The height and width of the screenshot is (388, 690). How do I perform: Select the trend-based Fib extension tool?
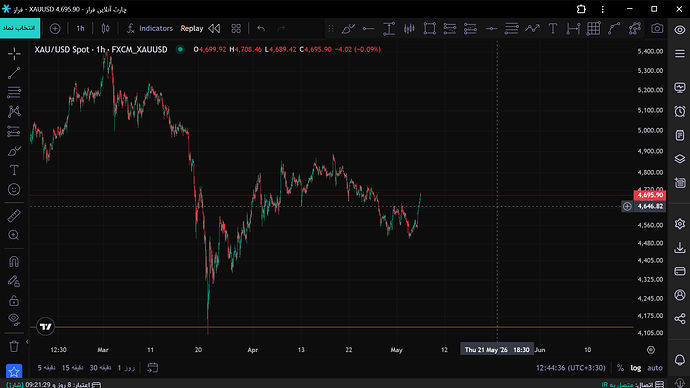click(x=470, y=29)
